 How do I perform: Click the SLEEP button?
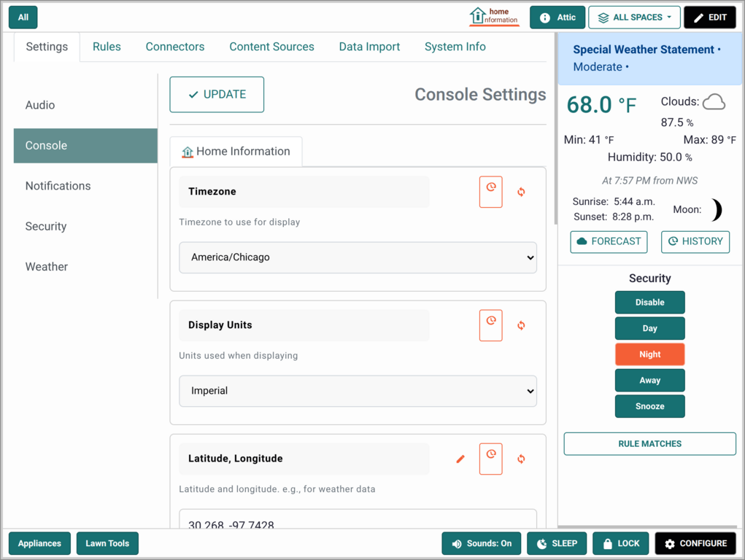(x=557, y=543)
